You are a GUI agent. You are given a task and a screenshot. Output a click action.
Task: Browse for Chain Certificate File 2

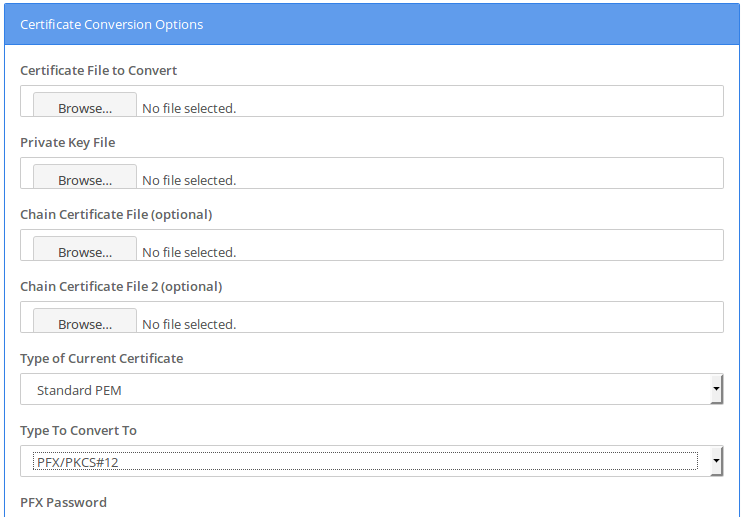(85, 321)
